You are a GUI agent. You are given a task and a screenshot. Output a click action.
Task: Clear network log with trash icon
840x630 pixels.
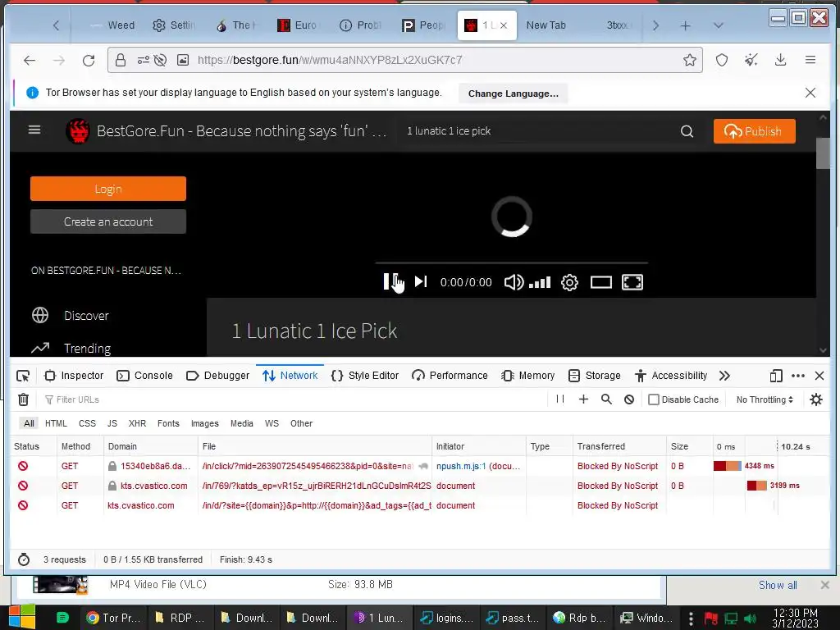pyautogui.click(x=24, y=399)
